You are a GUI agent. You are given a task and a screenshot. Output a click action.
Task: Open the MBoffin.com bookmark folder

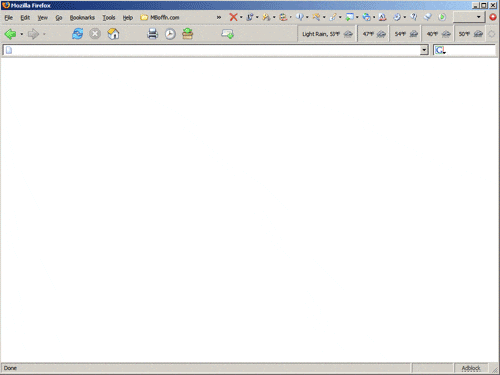(x=160, y=17)
